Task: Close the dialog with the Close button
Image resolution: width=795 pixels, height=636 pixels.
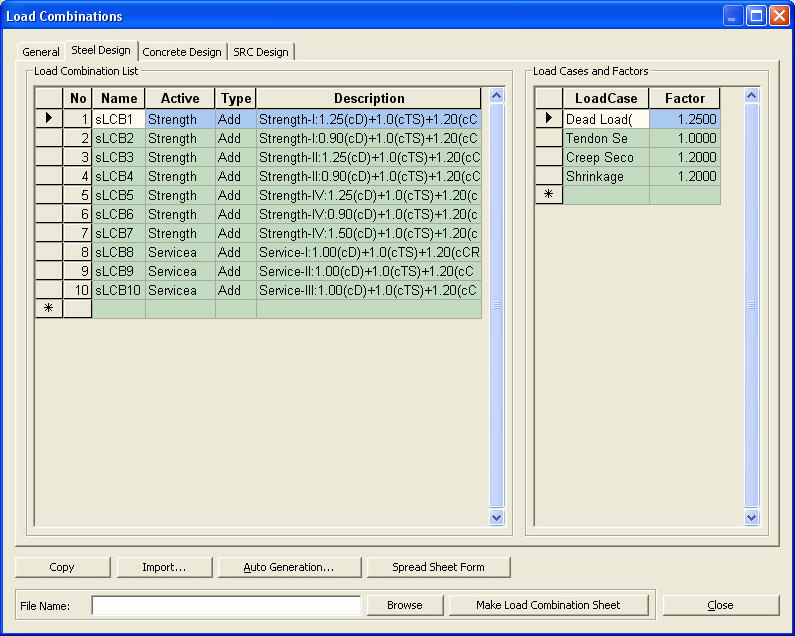Action: pos(720,605)
